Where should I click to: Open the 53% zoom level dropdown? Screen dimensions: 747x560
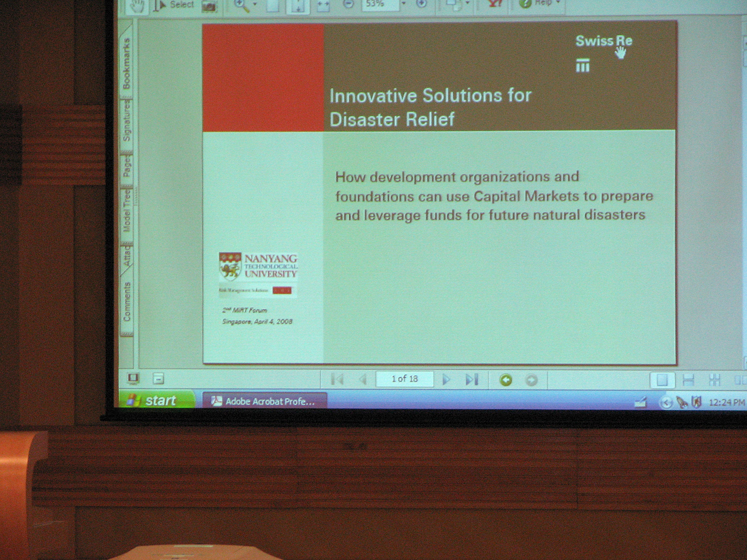403,4
